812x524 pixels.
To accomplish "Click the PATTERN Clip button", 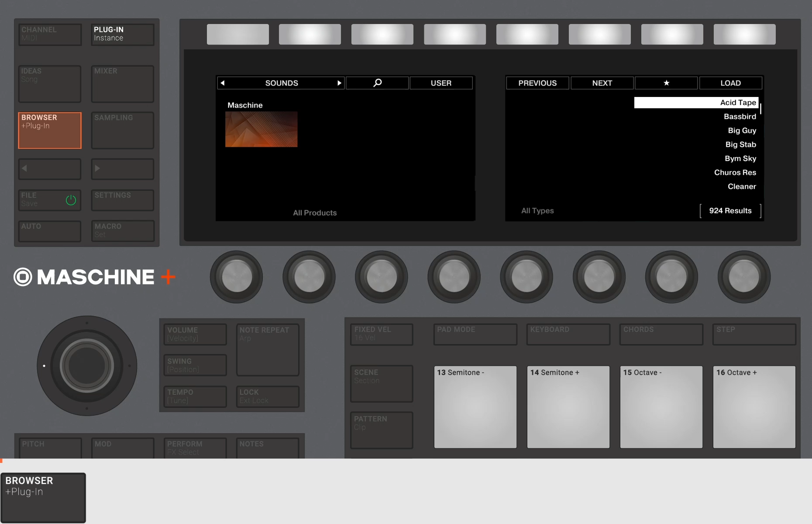I will click(x=382, y=430).
